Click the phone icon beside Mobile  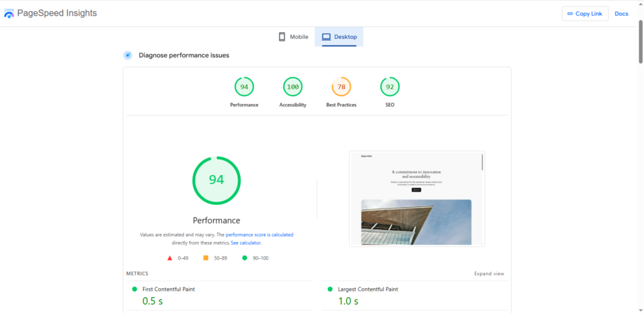tap(281, 37)
